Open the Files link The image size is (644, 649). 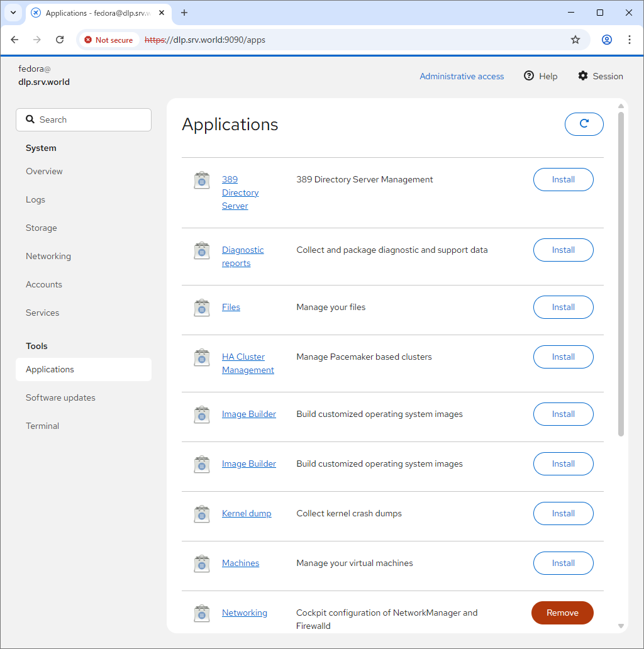point(231,307)
